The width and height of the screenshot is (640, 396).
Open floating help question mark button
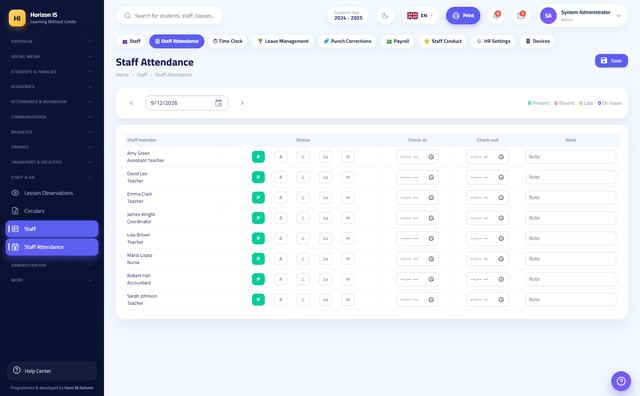coord(621,381)
